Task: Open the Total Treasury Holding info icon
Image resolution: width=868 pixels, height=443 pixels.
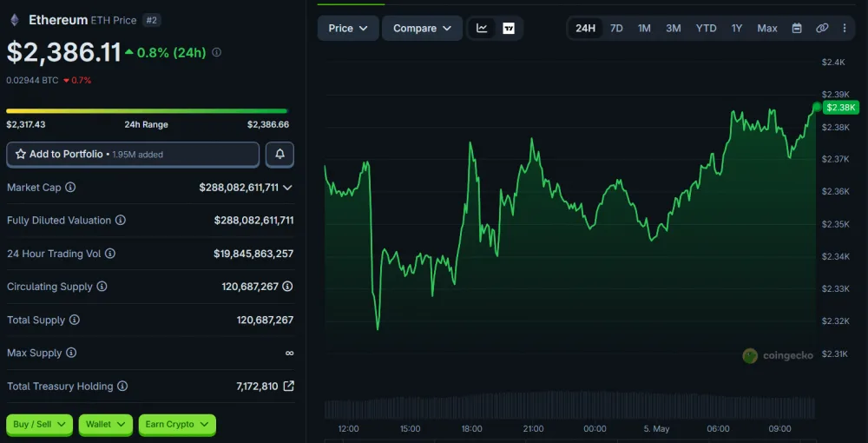Action: pos(122,386)
